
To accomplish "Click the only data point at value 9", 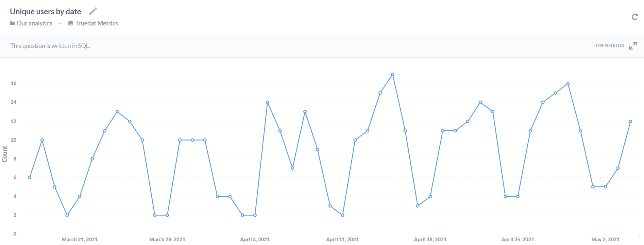I will (318, 150).
